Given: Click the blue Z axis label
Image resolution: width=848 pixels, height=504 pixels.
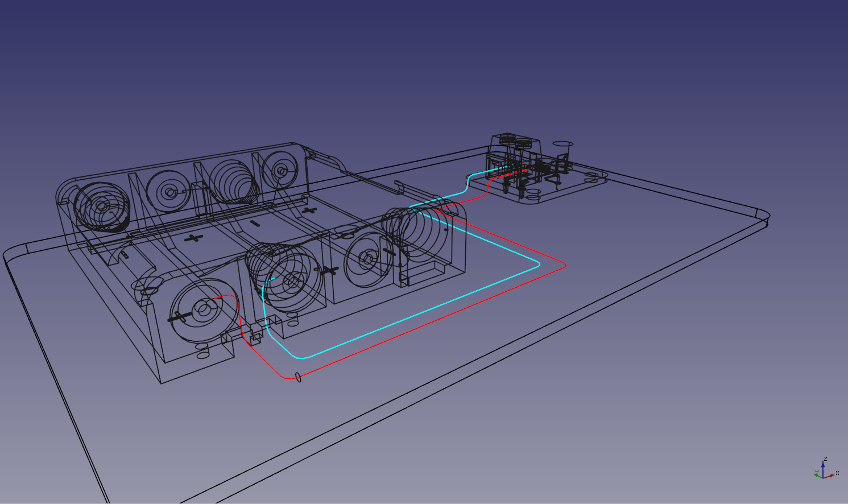Looking at the screenshot, I should pyautogui.click(x=825, y=458).
